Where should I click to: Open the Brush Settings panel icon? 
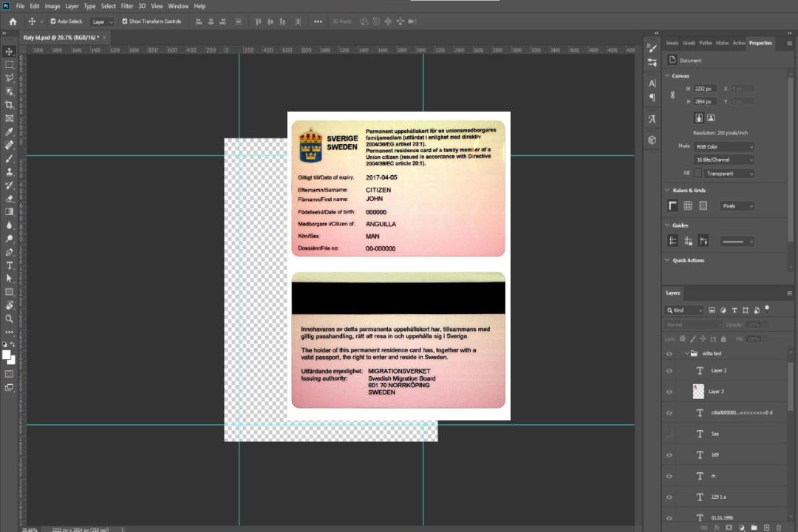coord(652,48)
